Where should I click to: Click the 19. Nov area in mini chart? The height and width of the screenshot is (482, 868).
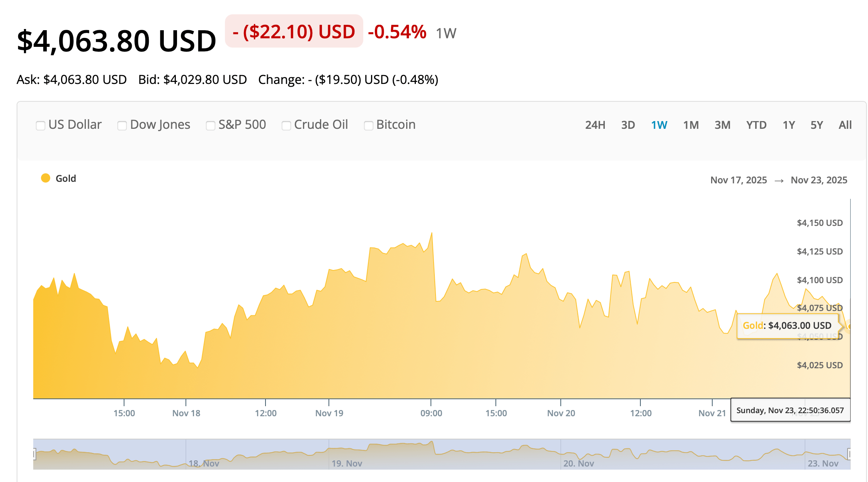[347, 463]
